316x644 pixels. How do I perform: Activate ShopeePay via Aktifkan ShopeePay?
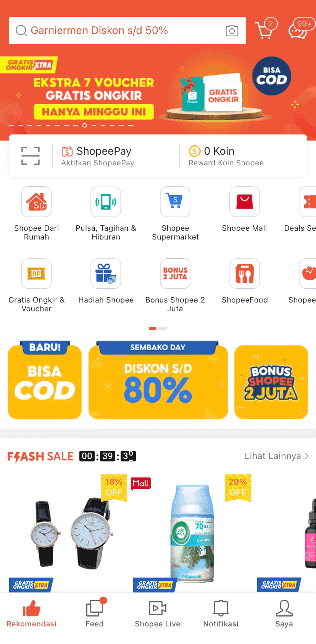click(98, 163)
